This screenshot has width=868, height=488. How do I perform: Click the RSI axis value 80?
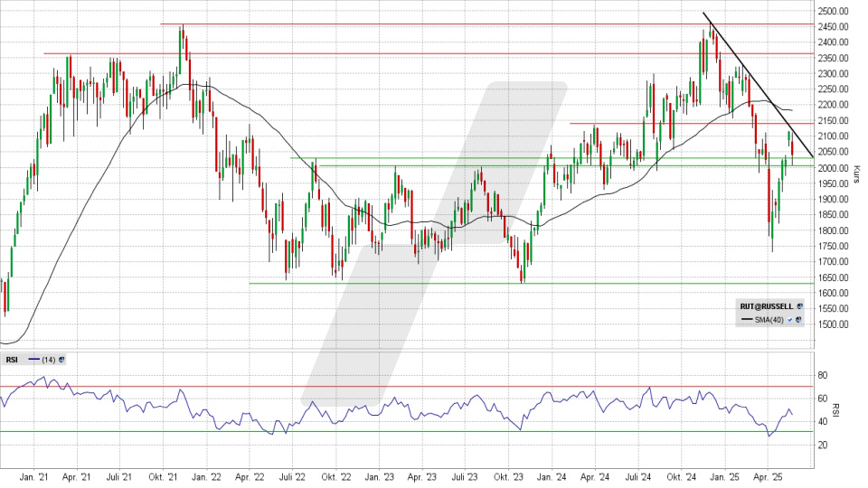click(x=823, y=376)
